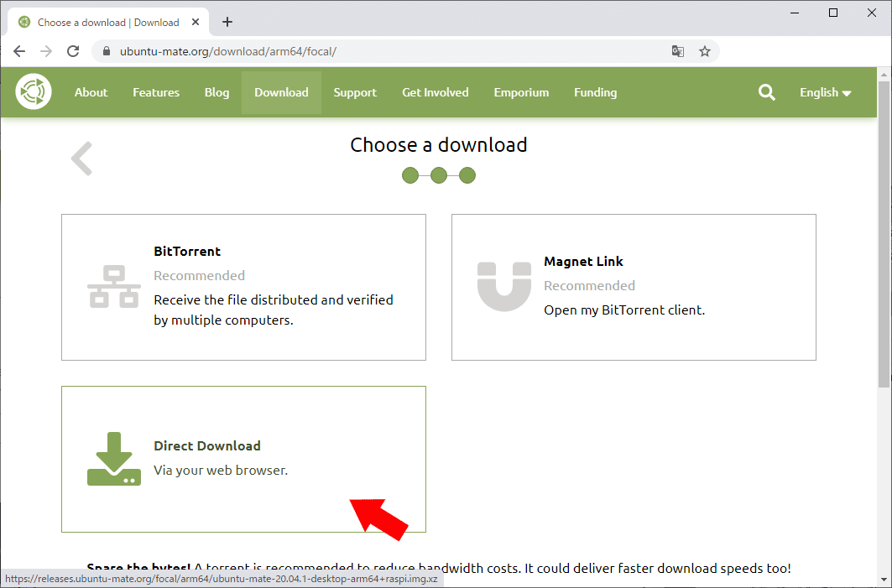View site security lock info
The image size is (892, 588).
tap(107, 51)
